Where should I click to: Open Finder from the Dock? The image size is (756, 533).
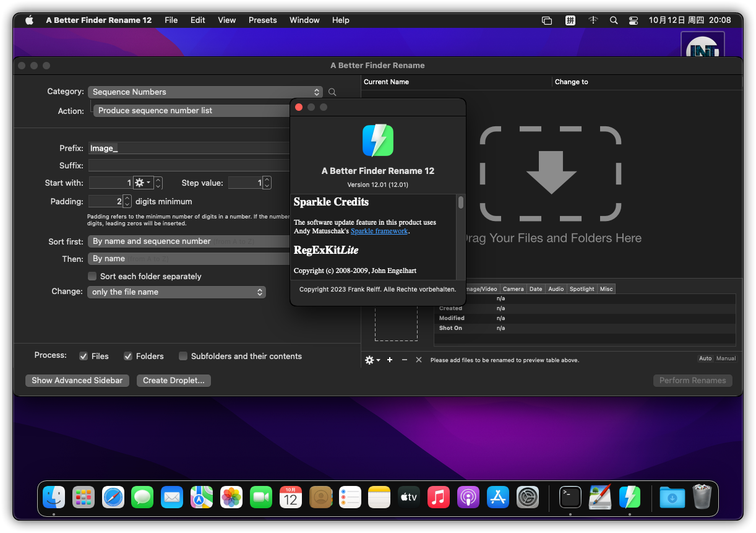pyautogui.click(x=54, y=497)
